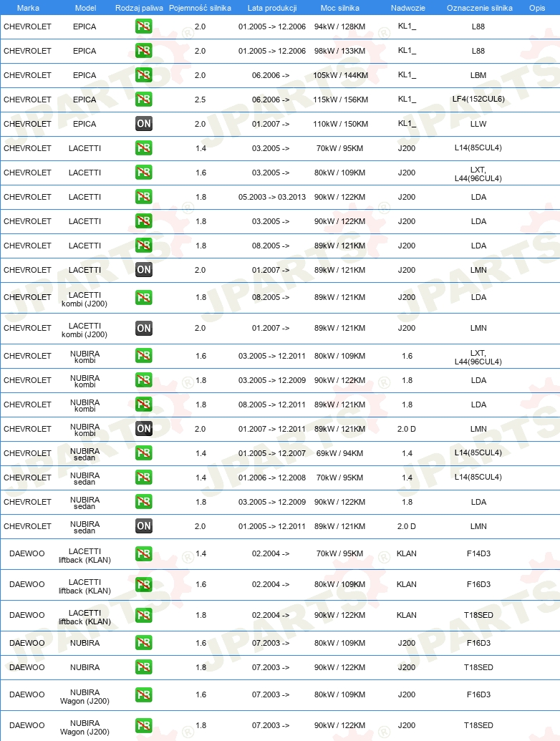The image size is (560, 741).
Task: Click petrol icon in Epica 2.5 row
Action: 144,100
